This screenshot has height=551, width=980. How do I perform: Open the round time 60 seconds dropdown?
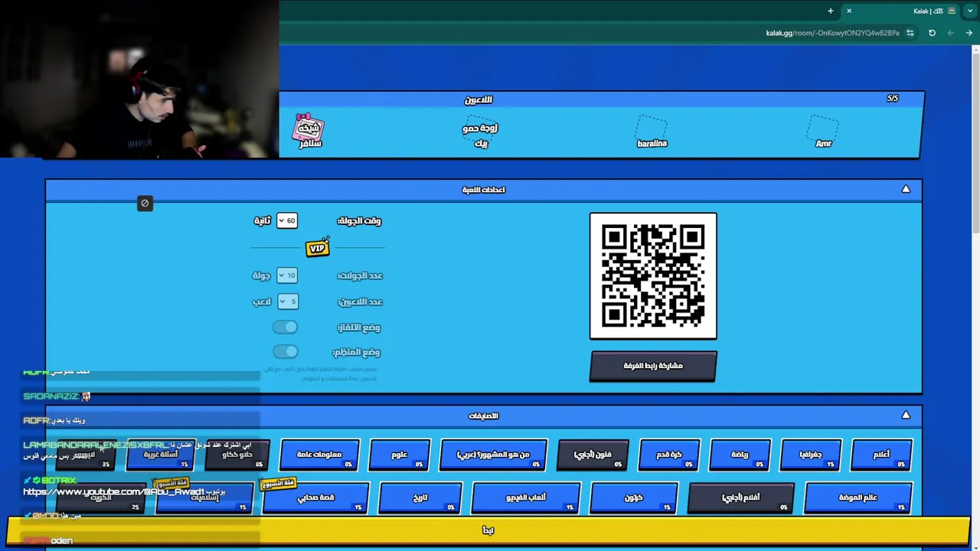[x=286, y=220]
